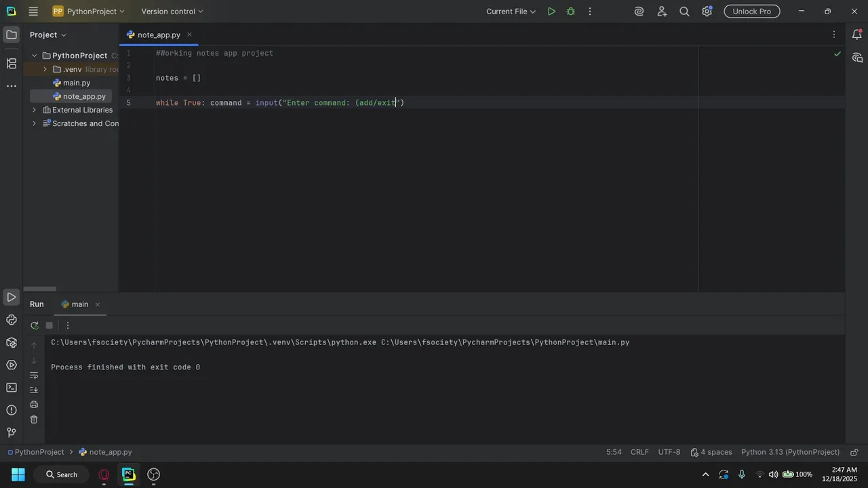Rerun main with the rerun icon
868x488 pixels.
coord(35,325)
